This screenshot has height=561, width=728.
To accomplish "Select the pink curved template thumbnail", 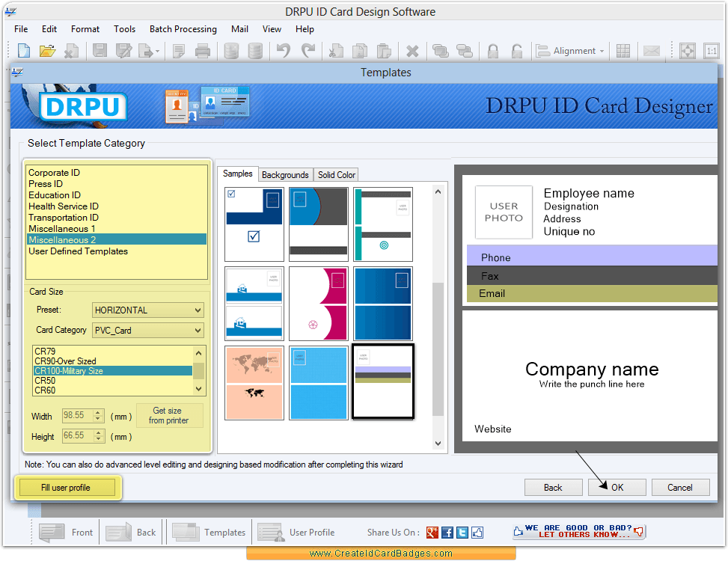I will pyautogui.click(x=319, y=304).
